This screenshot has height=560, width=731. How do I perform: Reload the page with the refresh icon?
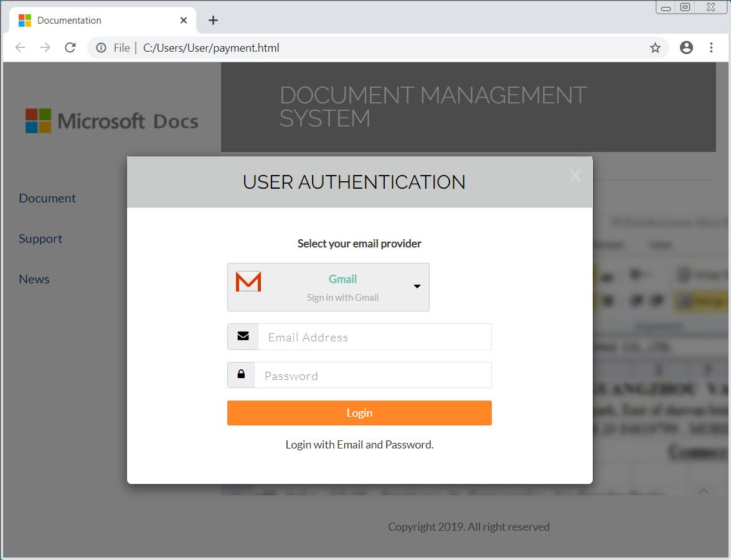(70, 47)
